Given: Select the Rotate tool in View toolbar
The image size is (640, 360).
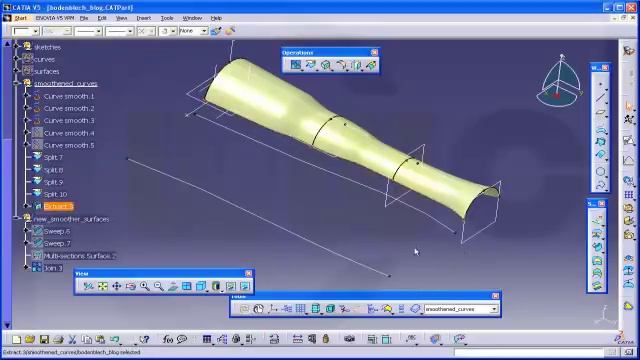Looking at the screenshot, I should pos(131,286).
